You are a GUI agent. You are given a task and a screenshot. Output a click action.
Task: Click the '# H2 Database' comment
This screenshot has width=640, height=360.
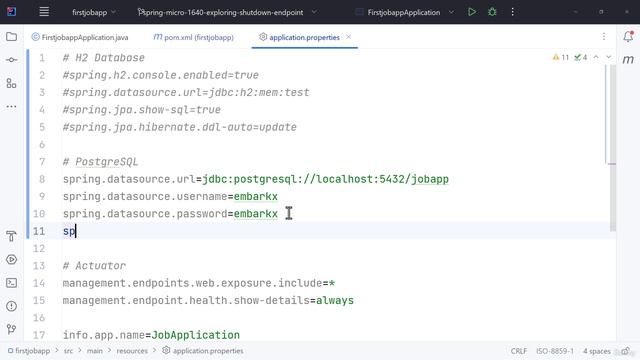(104, 58)
